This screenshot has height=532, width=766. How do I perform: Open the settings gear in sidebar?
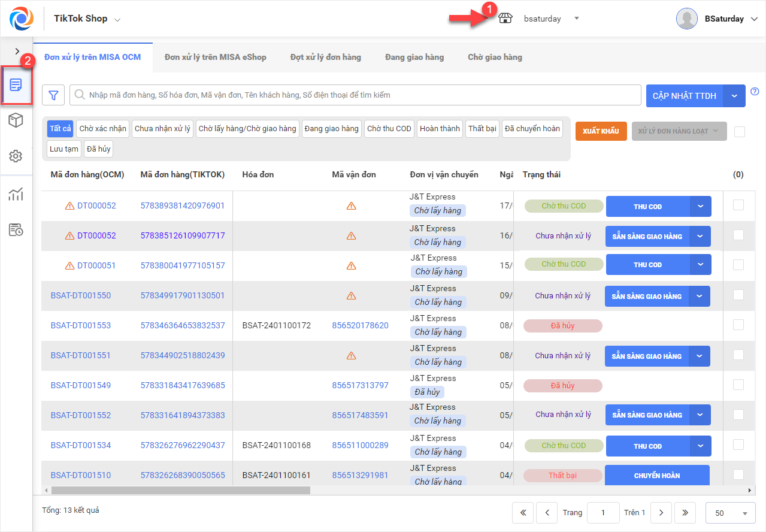tap(16, 156)
